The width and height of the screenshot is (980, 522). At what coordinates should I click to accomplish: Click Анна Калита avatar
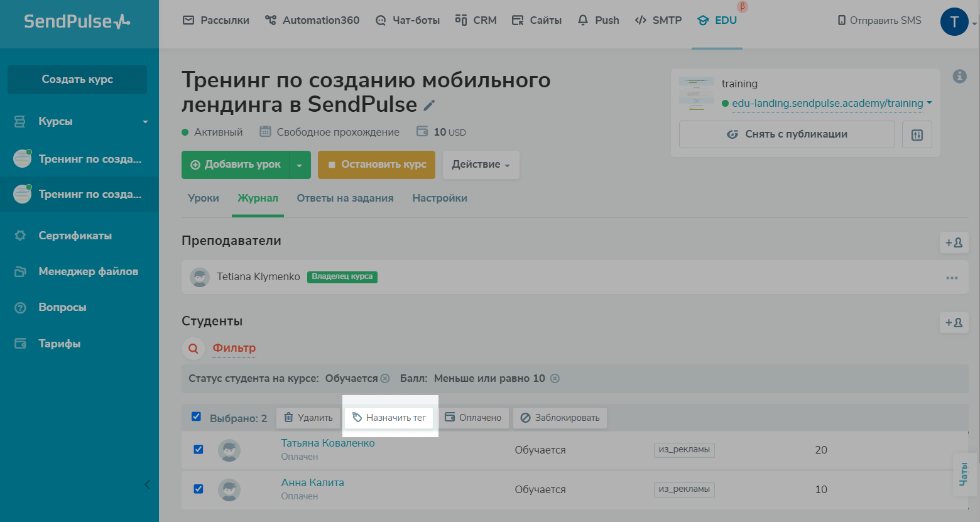[229, 490]
